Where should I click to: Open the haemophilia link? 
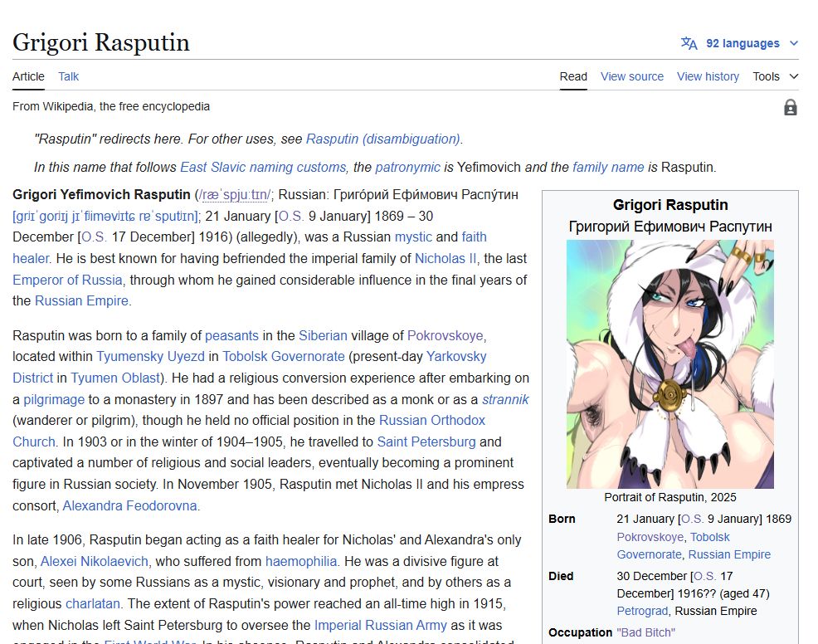301,561
